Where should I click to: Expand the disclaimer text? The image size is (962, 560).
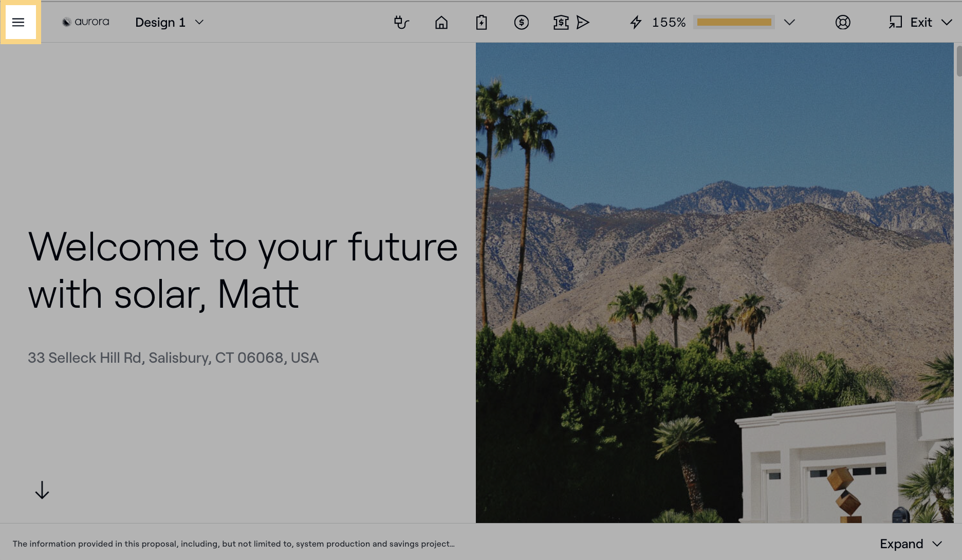point(911,544)
